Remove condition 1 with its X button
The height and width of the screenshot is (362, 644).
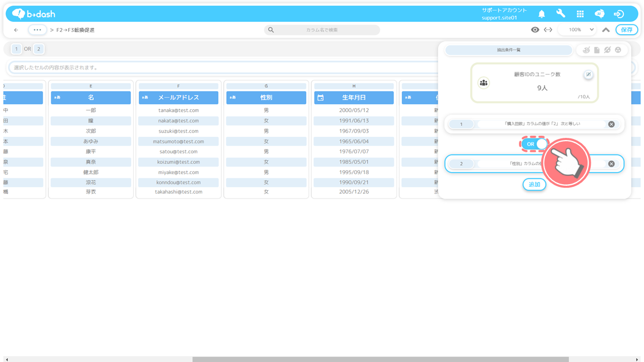tap(612, 124)
